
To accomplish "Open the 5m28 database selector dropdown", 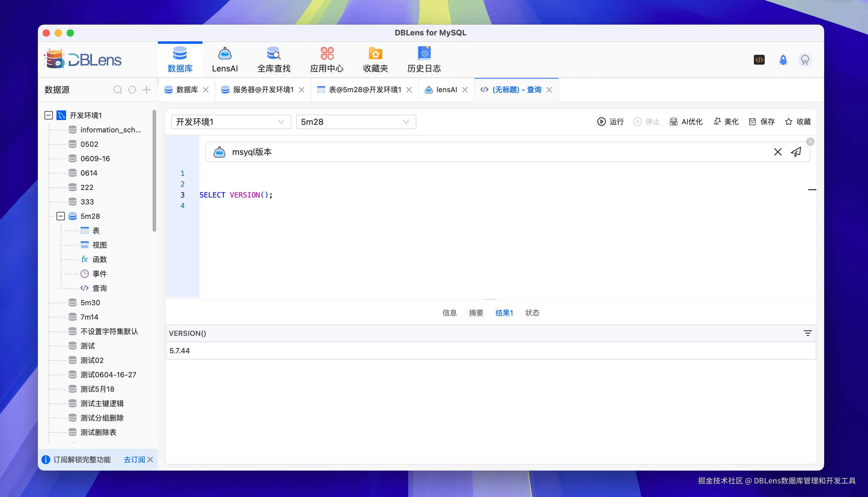I will (x=405, y=122).
